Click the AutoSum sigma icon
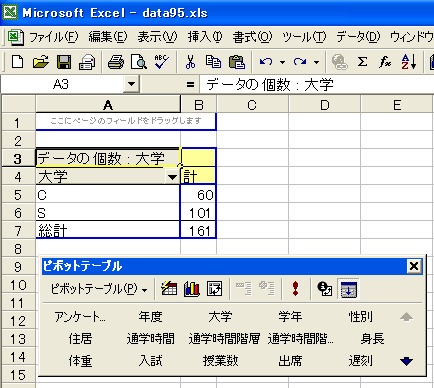This screenshot has height=388, width=434. click(x=362, y=62)
